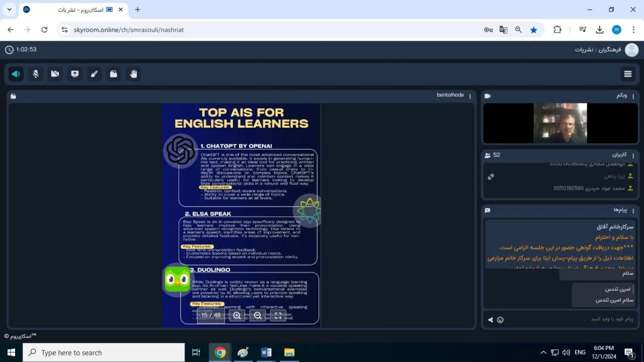Open the emoji picker in chat
644x362 pixels.
coord(500,320)
